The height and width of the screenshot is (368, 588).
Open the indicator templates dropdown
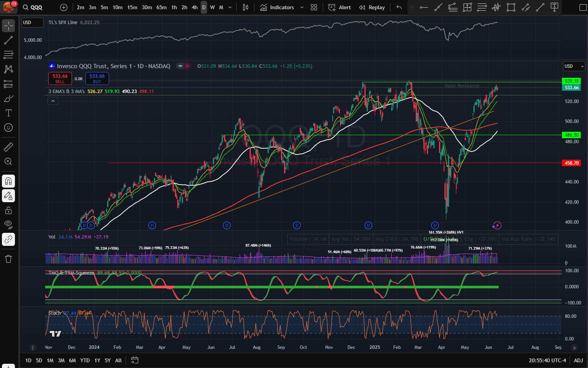click(302, 7)
